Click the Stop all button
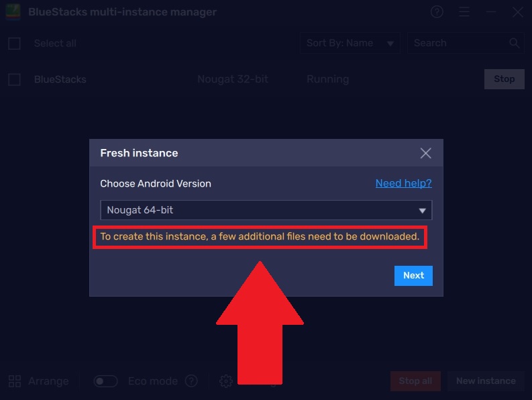Screen dimensions: 532x400 click(x=415, y=381)
